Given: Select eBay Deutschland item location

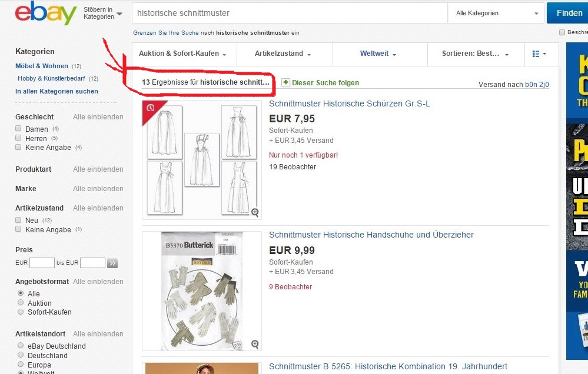Looking at the screenshot, I should pos(21,346).
